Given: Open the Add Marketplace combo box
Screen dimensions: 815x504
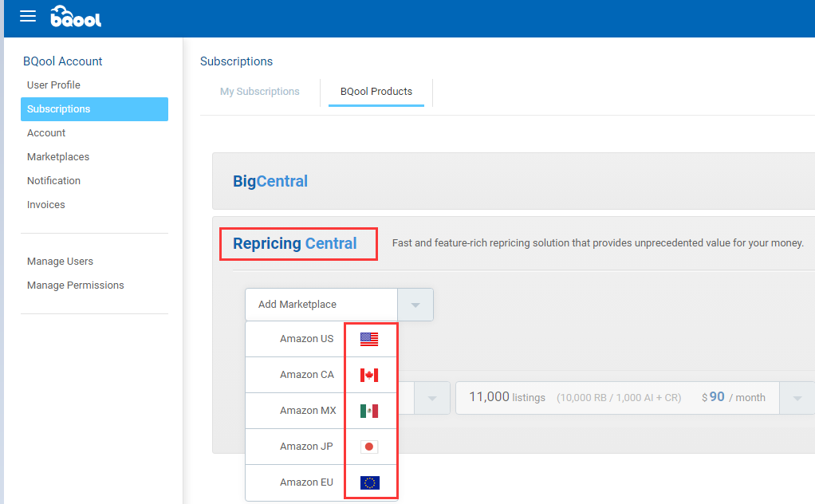Looking at the screenshot, I should point(340,305).
